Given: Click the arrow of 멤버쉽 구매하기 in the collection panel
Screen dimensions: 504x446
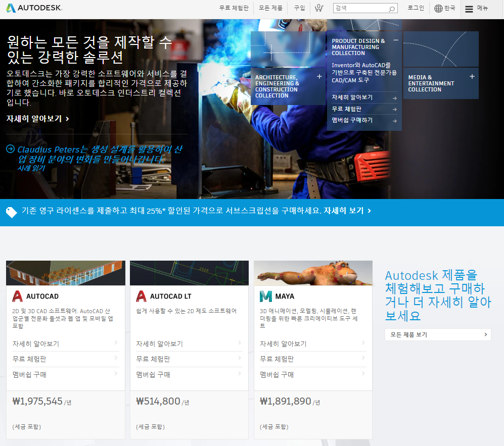Looking at the screenshot, I should [x=395, y=121].
